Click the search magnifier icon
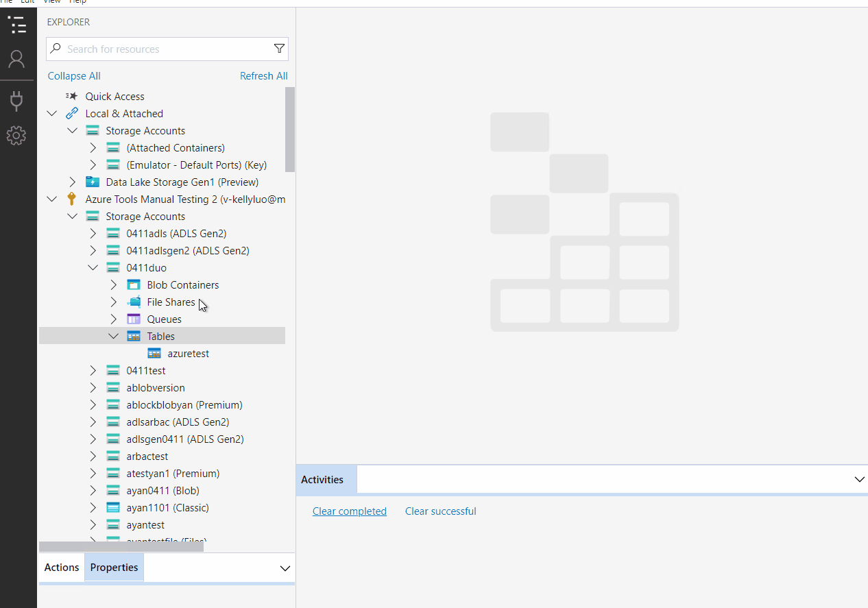This screenshot has width=868, height=608. [x=56, y=49]
